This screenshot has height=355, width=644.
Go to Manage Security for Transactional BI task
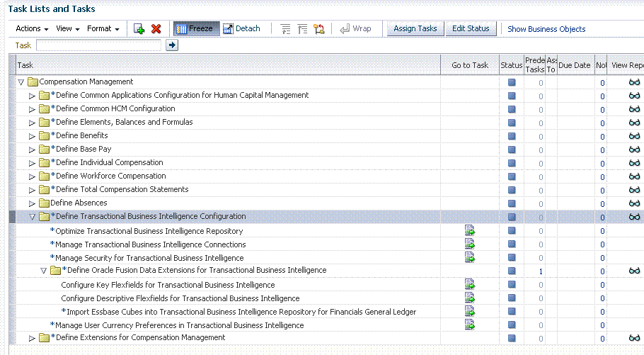[469, 257]
